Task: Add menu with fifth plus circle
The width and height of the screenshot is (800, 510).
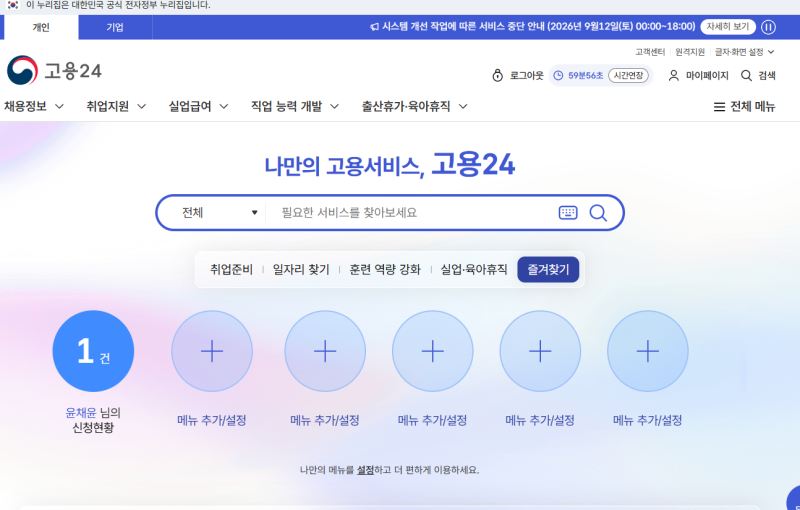Action: click(x=648, y=351)
